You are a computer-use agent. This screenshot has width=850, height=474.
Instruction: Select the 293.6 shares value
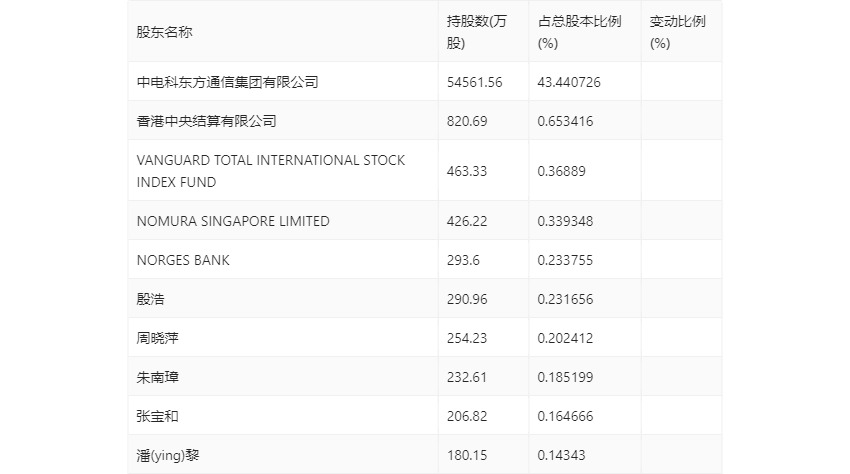(x=464, y=260)
